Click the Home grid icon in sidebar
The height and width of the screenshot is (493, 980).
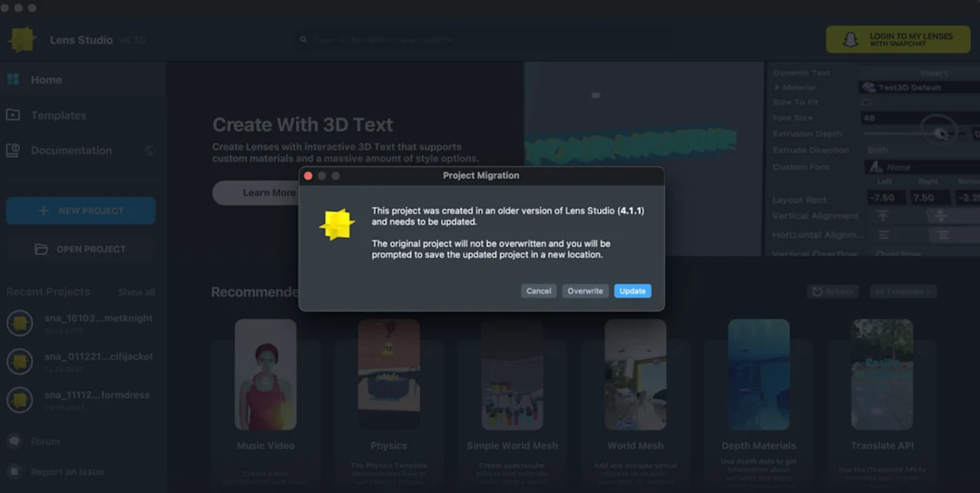[13, 80]
